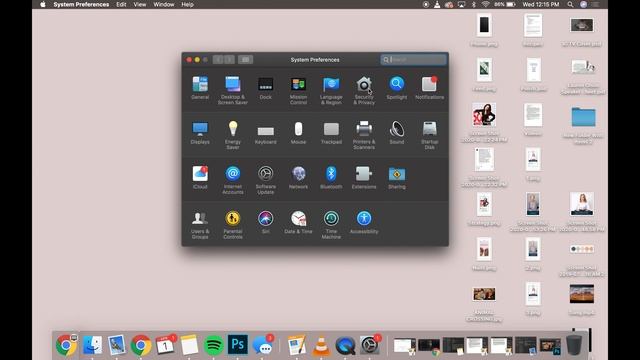The width and height of the screenshot is (640, 360).
Task: Open Sharing preferences
Action: (397, 177)
